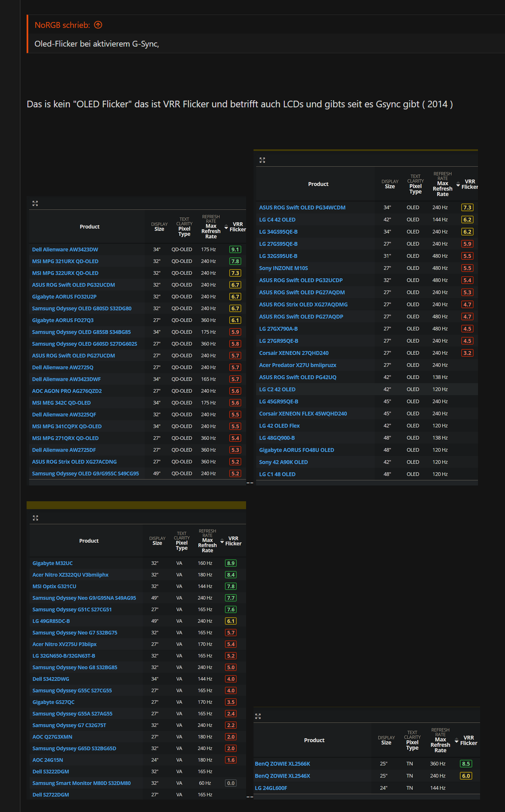Open Gigabyte AORUS FO48U OLED link

point(297,450)
